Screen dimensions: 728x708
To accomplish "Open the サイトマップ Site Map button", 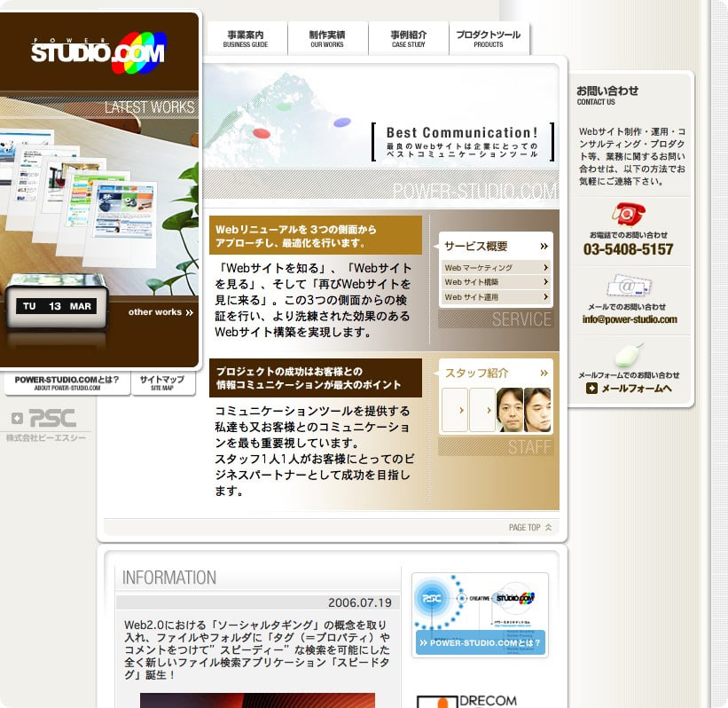I will [162, 383].
